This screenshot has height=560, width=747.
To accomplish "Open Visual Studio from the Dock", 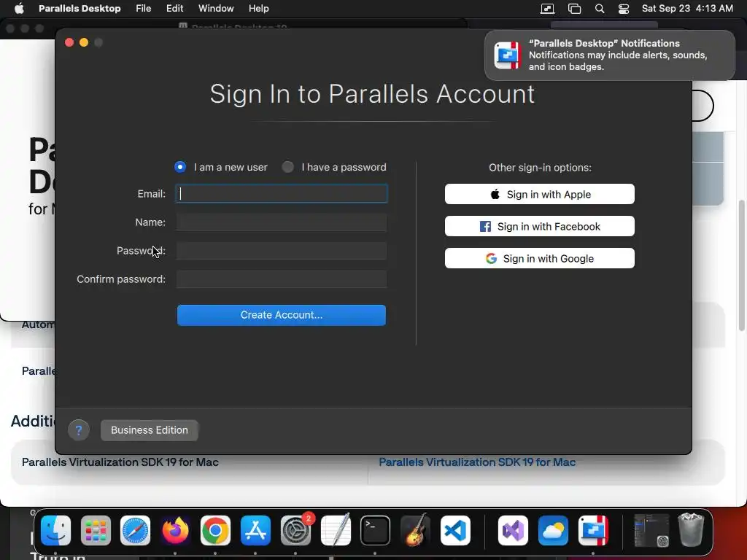I will (x=513, y=531).
